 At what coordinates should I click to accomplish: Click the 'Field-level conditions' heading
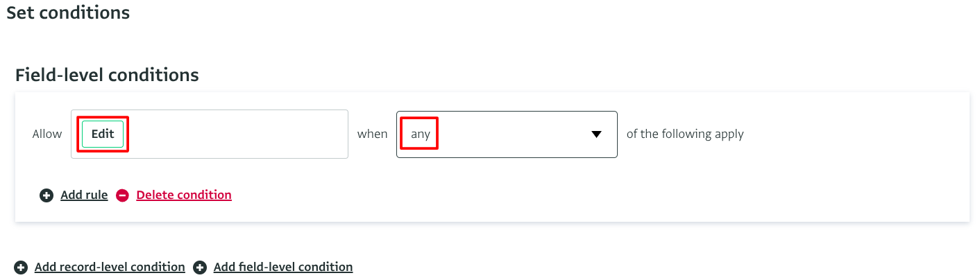coord(107,75)
